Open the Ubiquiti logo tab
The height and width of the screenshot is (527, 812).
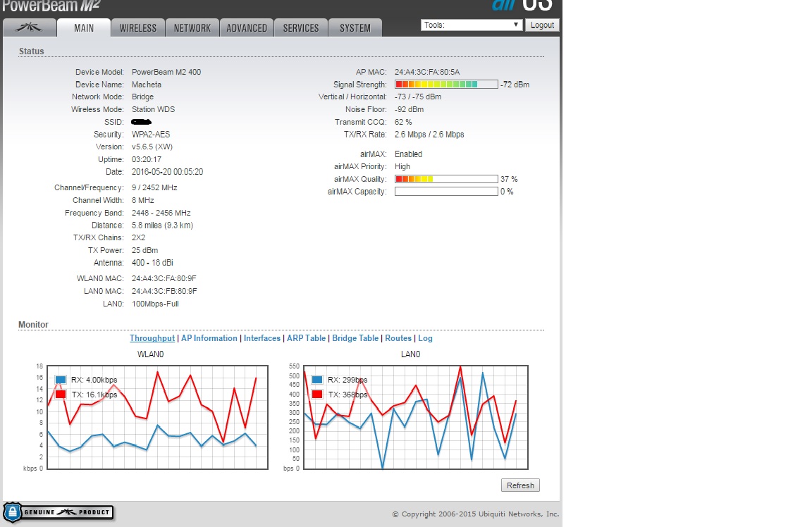coord(30,27)
